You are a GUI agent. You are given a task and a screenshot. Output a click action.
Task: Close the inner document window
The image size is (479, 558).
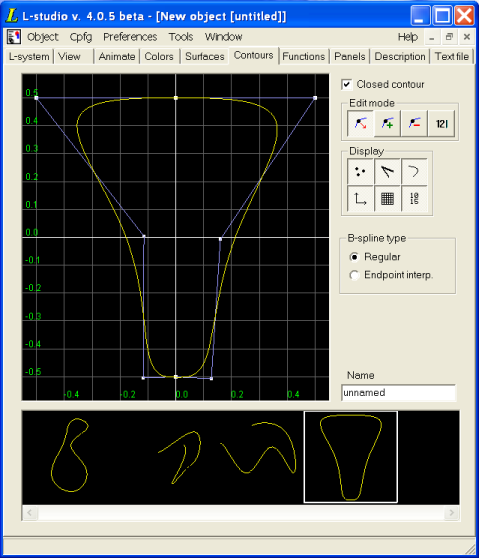point(467,37)
